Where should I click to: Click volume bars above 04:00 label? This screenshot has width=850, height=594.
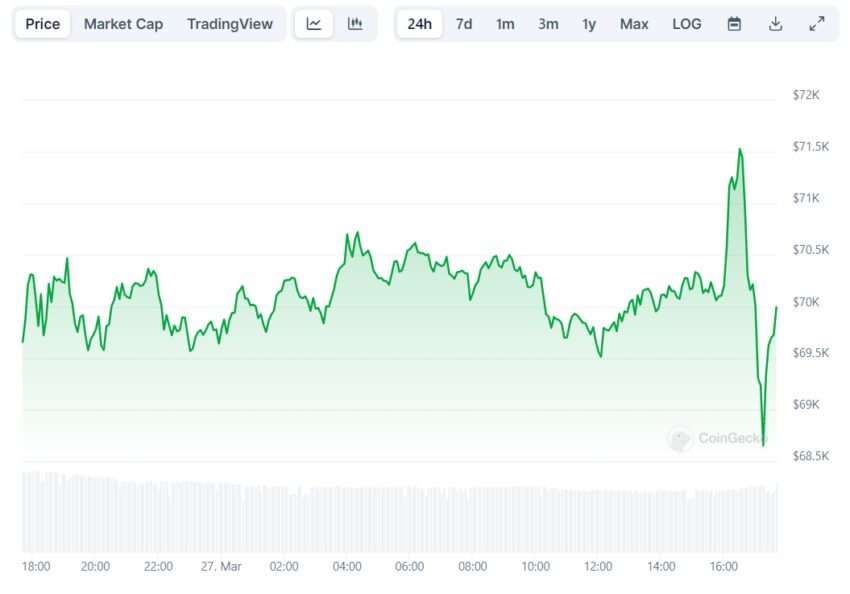coord(347,520)
